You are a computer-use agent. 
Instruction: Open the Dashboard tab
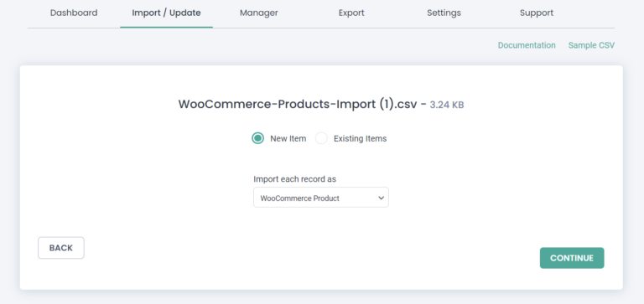point(74,13)
